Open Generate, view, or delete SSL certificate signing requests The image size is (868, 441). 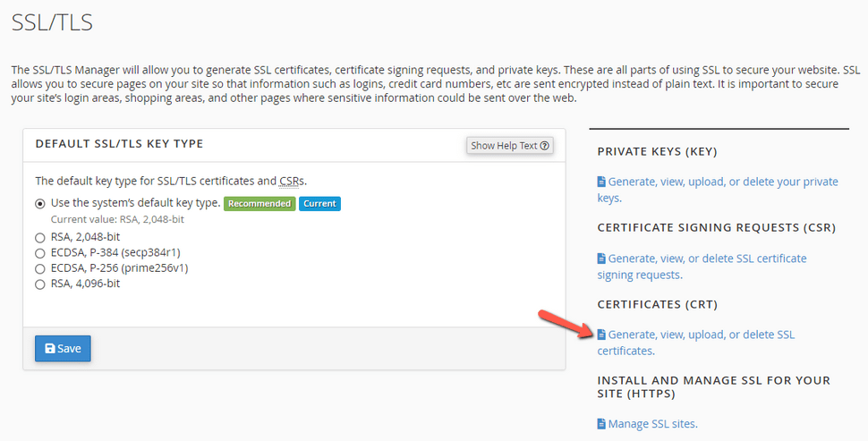pyautogui.click(x=702, y=267)
